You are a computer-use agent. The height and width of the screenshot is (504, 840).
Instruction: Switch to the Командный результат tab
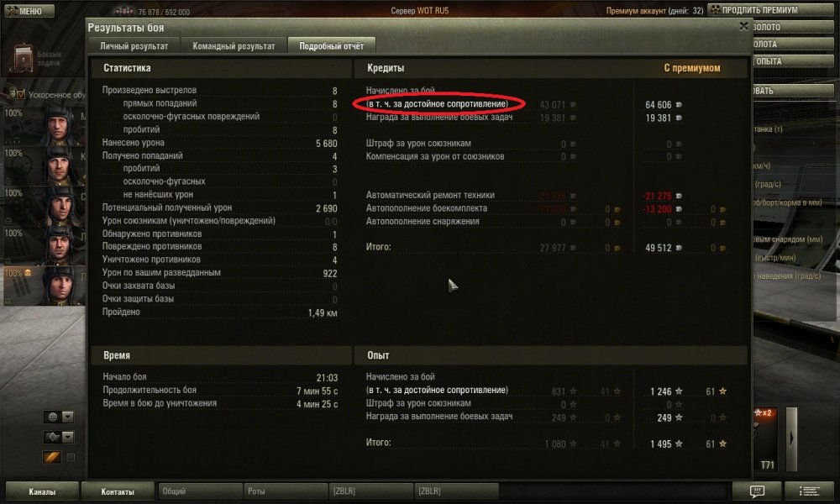point(234,46)
